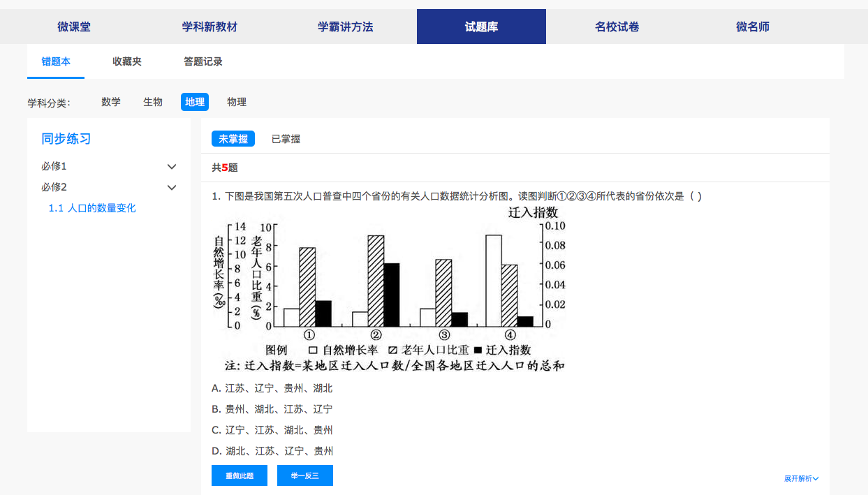Open the 微名师 tab
The image size is (868, 495).
coord(753,27)
